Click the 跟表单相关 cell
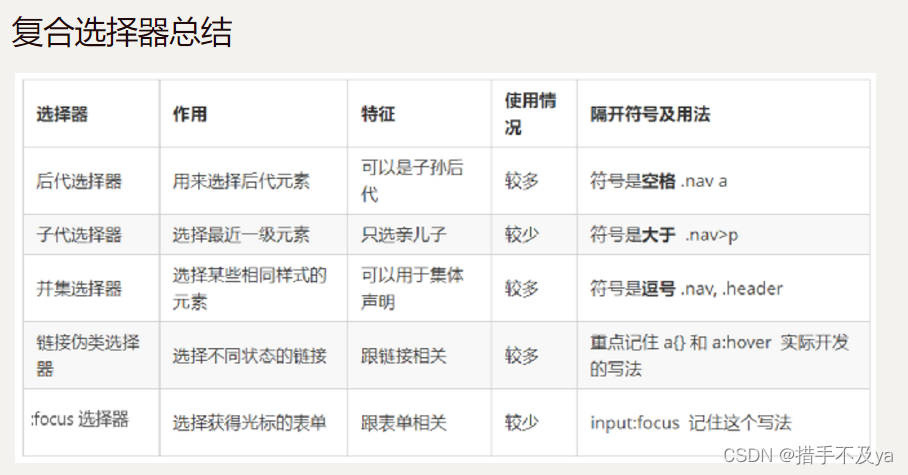 coord(419,422)
